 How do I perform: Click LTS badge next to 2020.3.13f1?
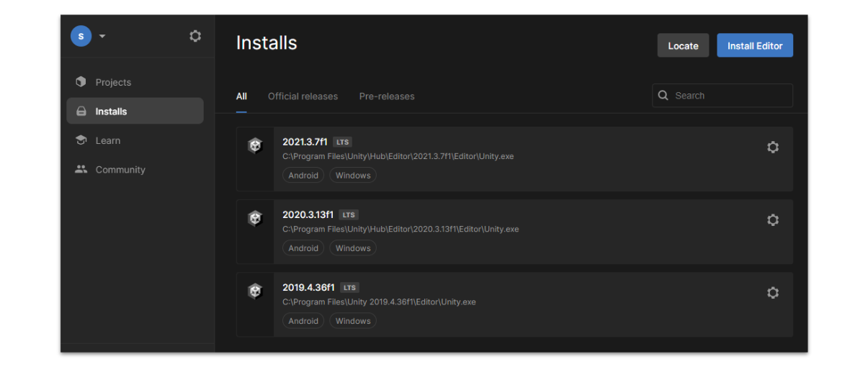click(349, 215)
